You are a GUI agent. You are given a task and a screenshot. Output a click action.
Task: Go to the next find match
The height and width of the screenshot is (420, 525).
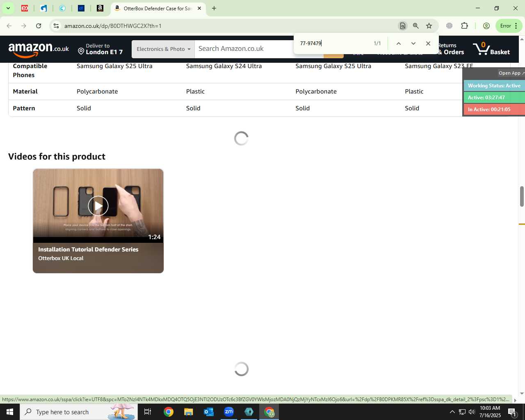point(413,43)
